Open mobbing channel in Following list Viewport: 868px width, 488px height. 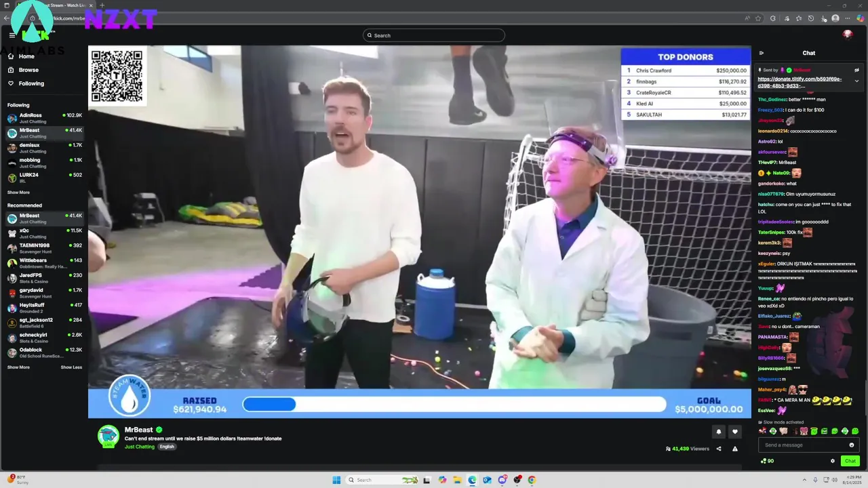coord(44,163)
